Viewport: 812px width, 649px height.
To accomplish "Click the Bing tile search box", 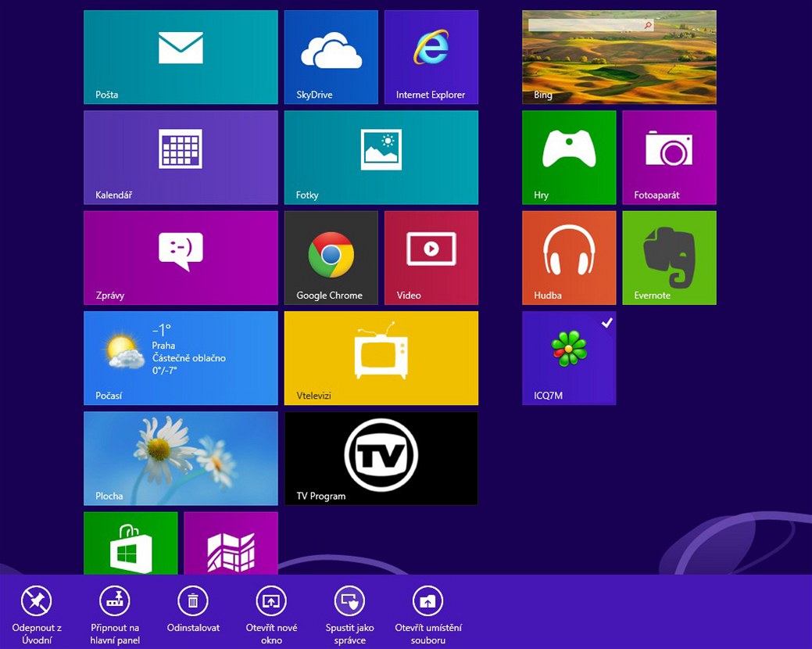I will [590, 25].
